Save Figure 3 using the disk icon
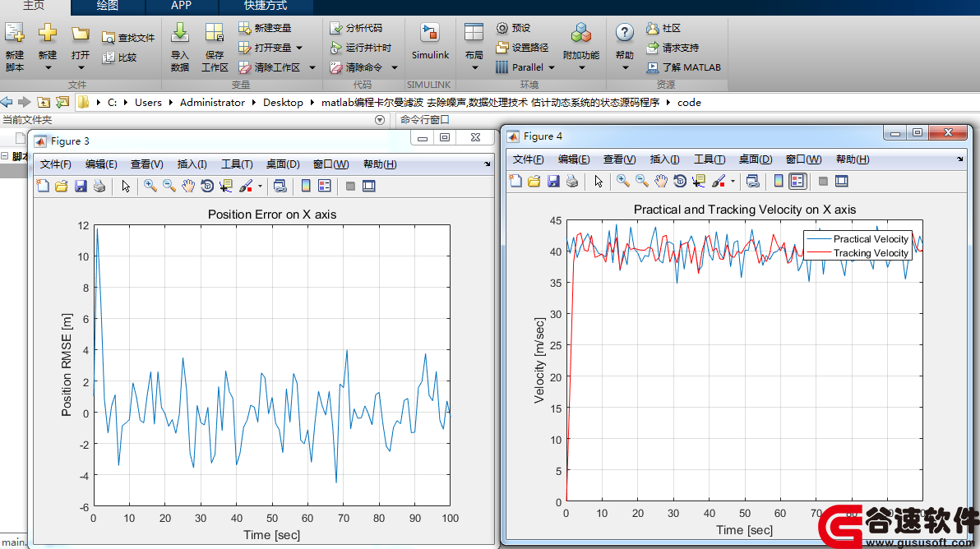Screen dimensions: 980x549 click(x=81, y=186)
